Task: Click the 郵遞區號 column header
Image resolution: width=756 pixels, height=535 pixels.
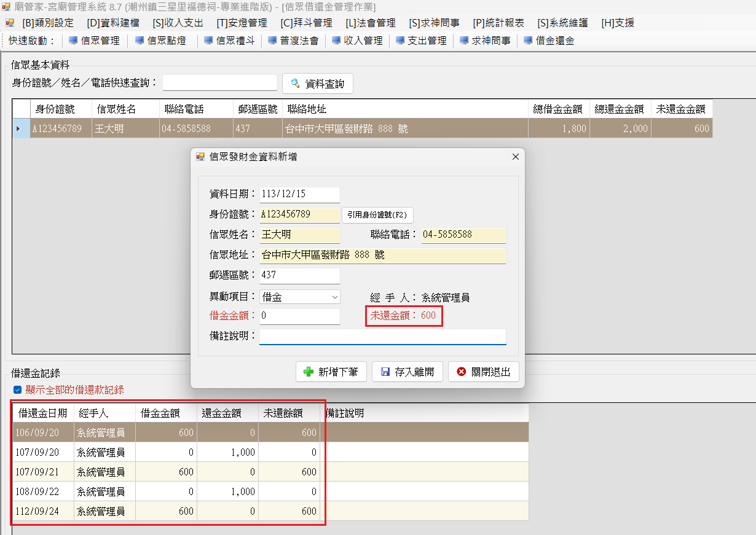Action: point(258,109)
